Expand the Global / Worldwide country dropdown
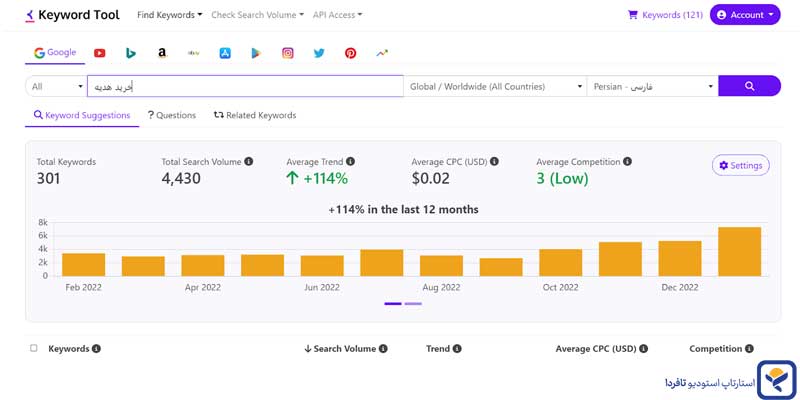 pos(495,87)
